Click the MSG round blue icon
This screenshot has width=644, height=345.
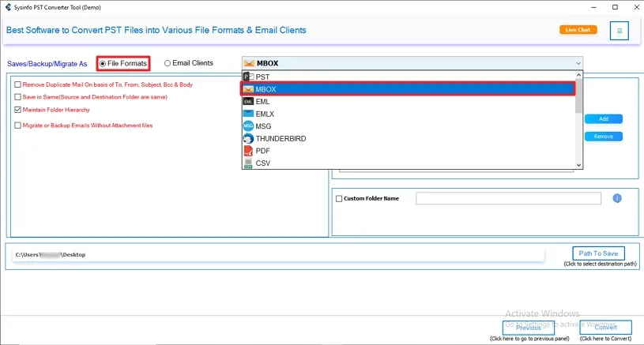(248, 126)
